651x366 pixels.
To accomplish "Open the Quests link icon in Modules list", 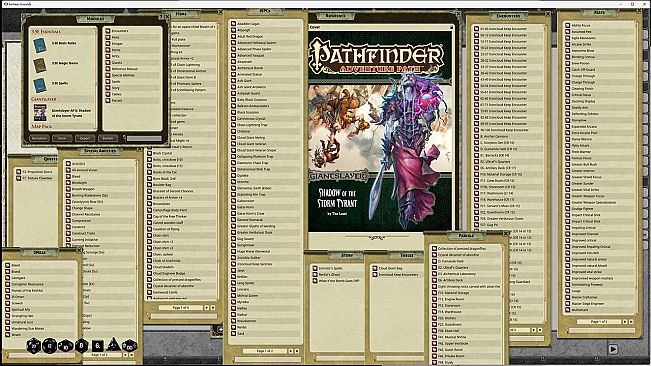I will tap(108, 62).
